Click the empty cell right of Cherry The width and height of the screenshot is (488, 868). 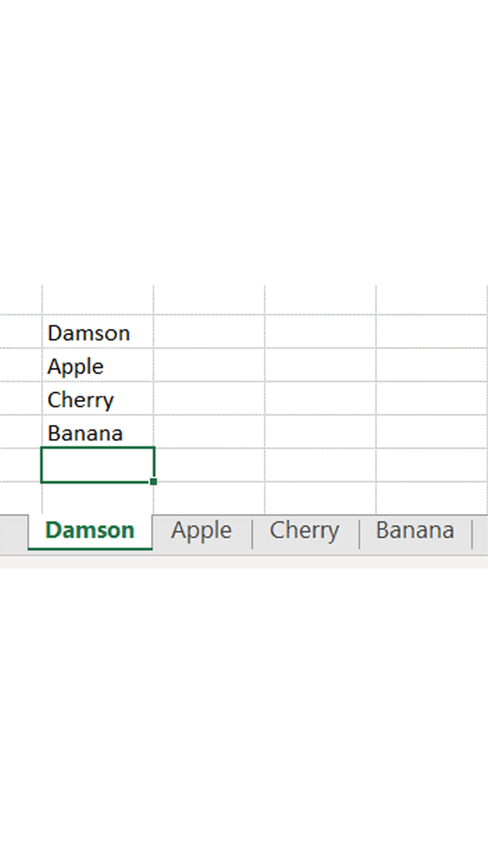[x=209, y=398]
